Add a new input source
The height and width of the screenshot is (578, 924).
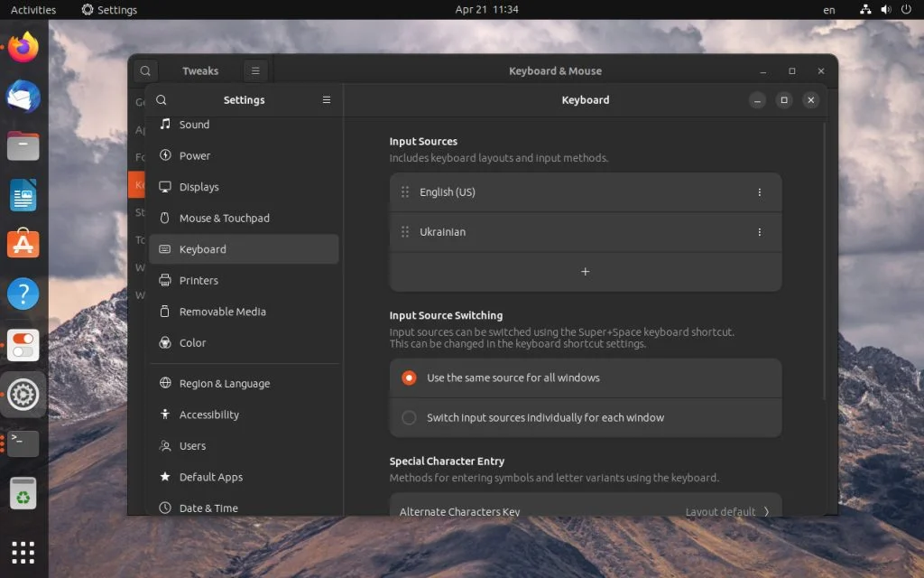[x=585, y=270]
